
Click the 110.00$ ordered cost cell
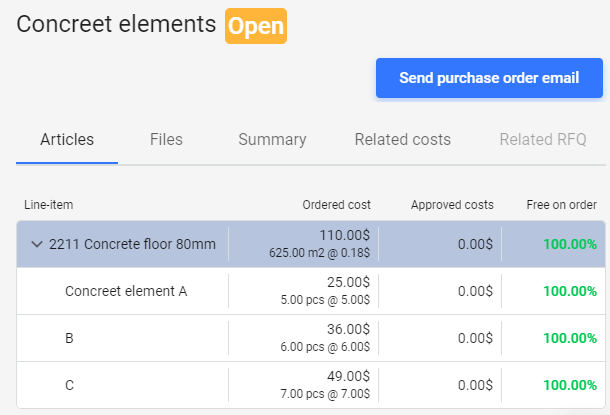345,235
